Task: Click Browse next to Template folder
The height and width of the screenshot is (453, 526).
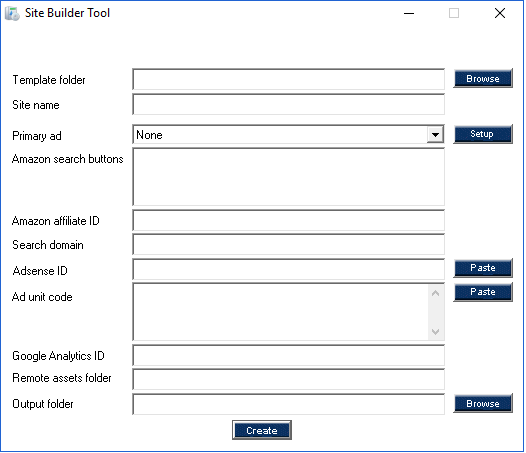Action: 483,79
